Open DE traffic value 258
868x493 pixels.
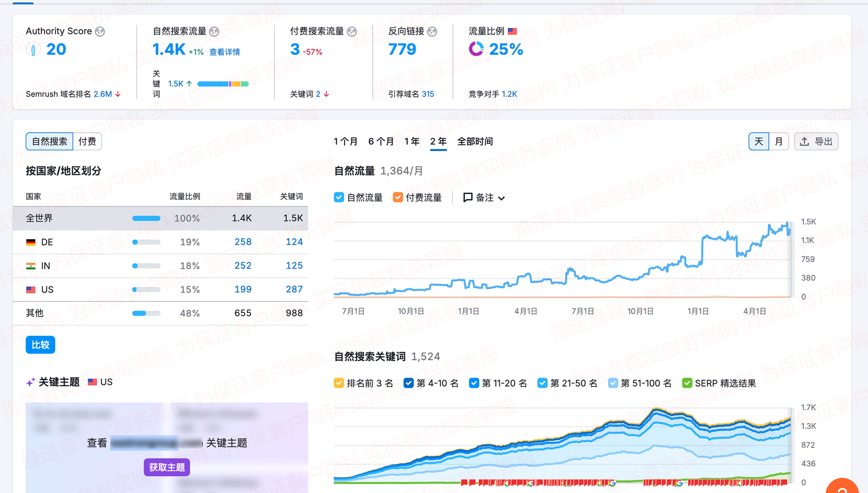(x=243, y=242)
